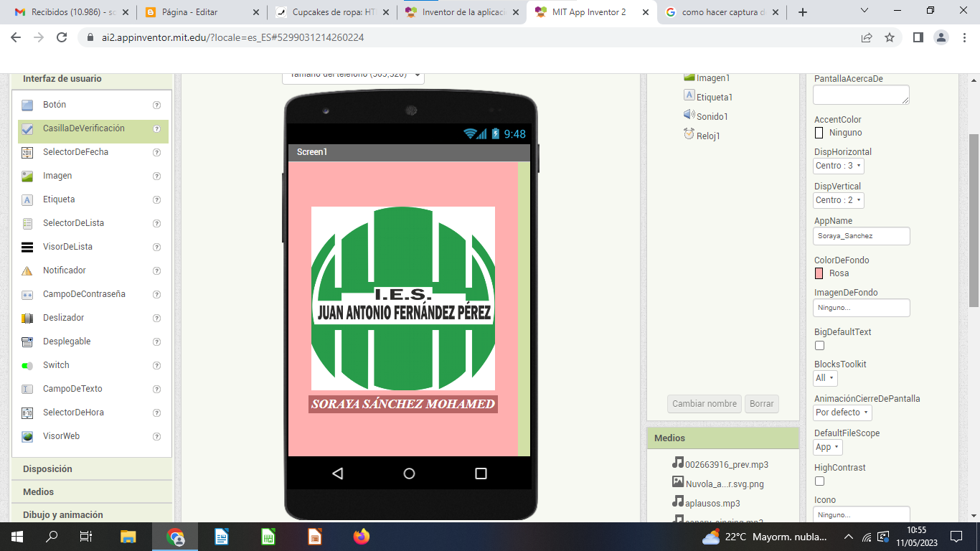Switch to Página - Editar tab
Image resolution: width=980 pixels, height=551 pixels.
(201, 12)
